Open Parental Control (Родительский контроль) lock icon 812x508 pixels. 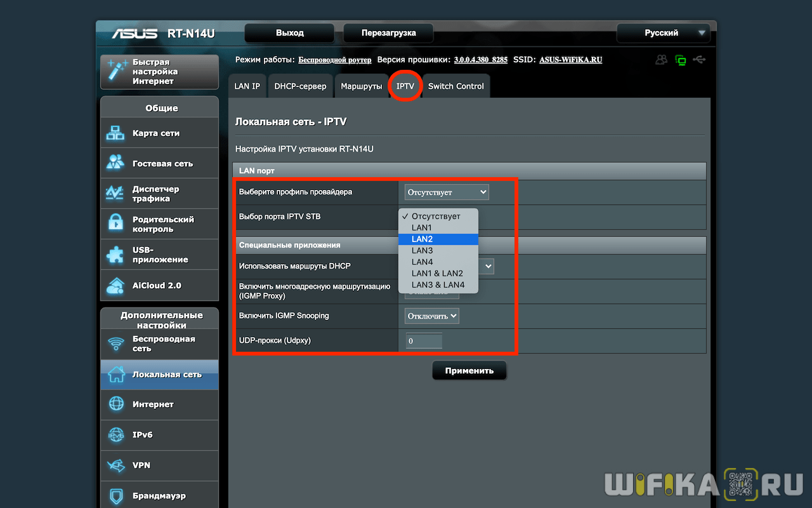tap(115, 224)
